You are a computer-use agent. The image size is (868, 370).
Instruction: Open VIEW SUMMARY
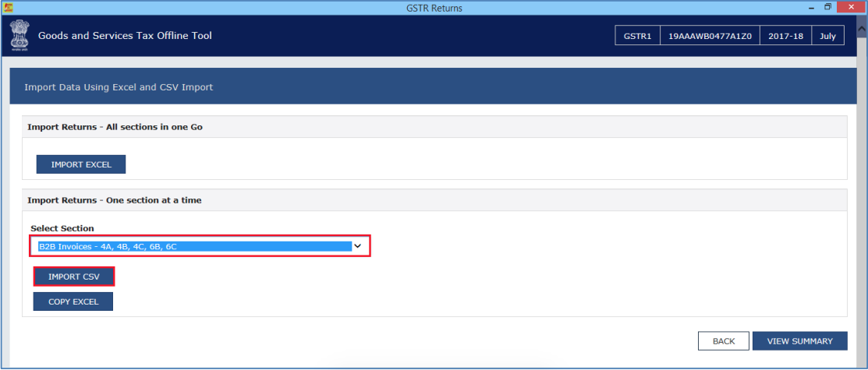(x=800, y=341)
